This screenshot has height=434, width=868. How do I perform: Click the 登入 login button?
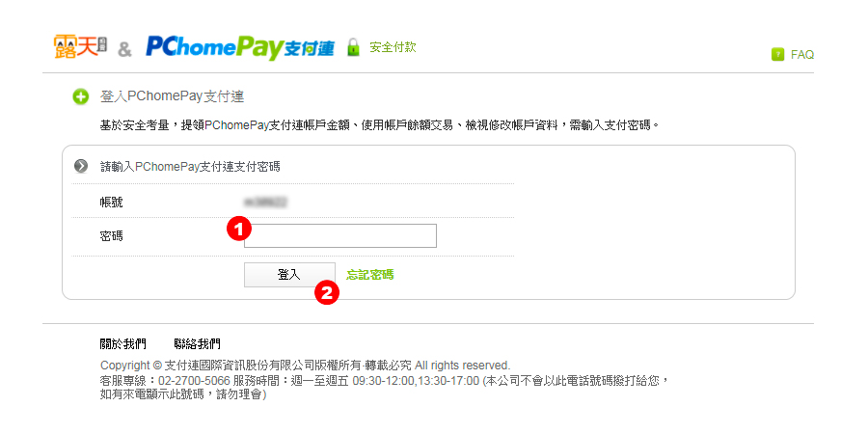point(289,275)
